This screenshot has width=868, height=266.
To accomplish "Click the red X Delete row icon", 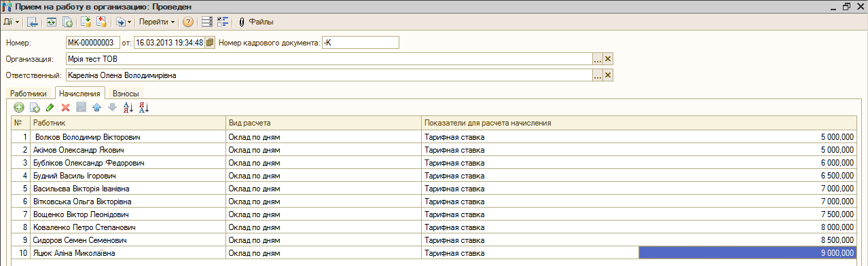I will tap(66, 107).
